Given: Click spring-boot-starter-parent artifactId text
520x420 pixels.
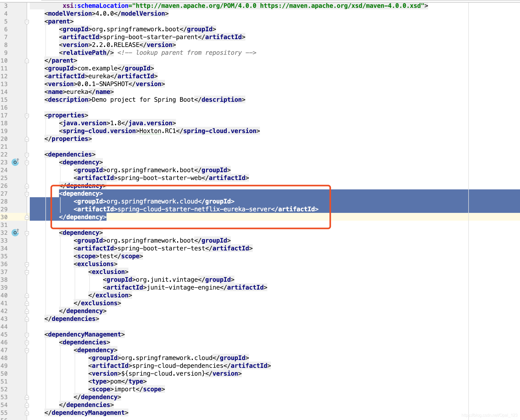Looking at the screenshot, I should [x=150, y=37].
